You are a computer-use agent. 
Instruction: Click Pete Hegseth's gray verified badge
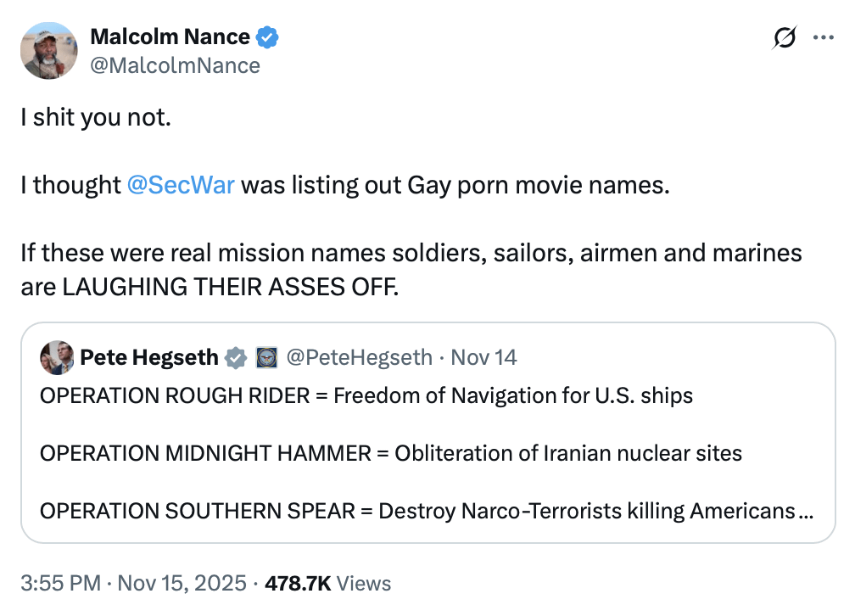tap(236, 358)
